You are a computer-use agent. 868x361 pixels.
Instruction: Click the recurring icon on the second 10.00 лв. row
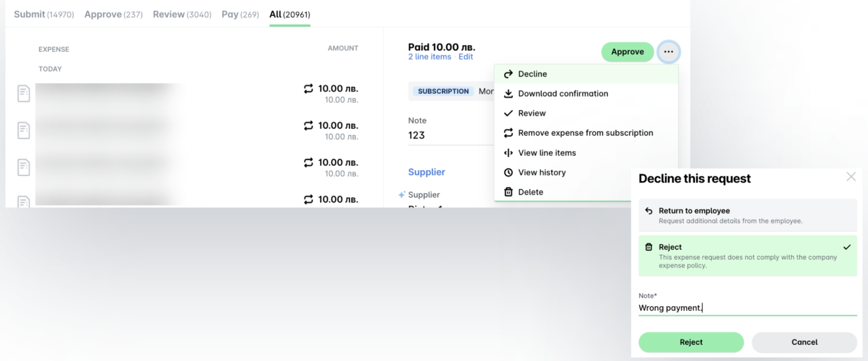tap(308, 126)
